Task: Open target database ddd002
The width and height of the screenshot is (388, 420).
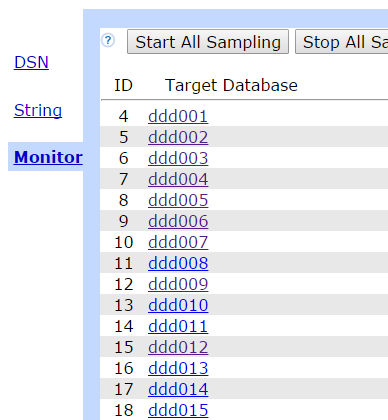Action: tap(178, 137)
